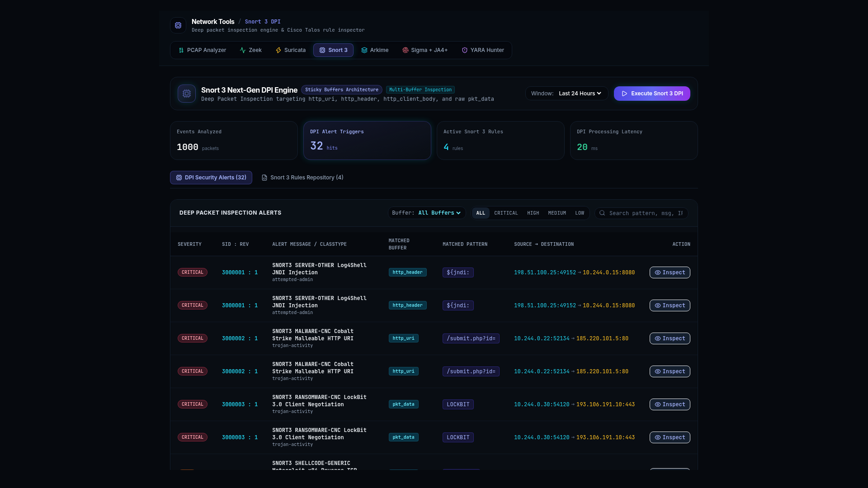Click the magnifier icon in search box
This screenshot has width=868, height=488.
click(x=602, y=213)
